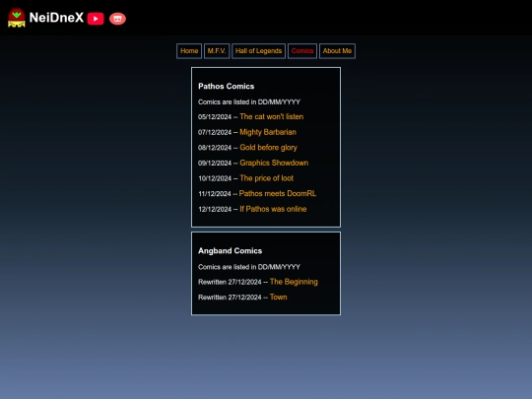Click the Pathos Comics heading

click(x=226, y=86)
